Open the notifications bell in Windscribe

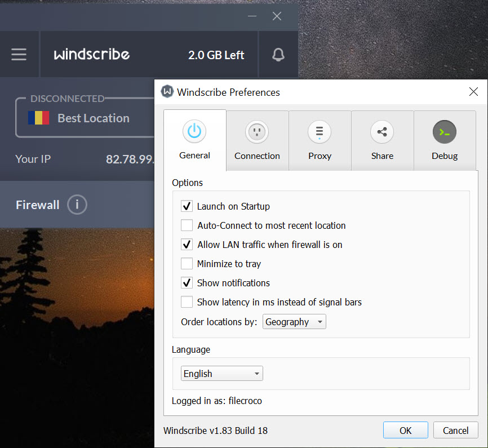pos(278,55)
